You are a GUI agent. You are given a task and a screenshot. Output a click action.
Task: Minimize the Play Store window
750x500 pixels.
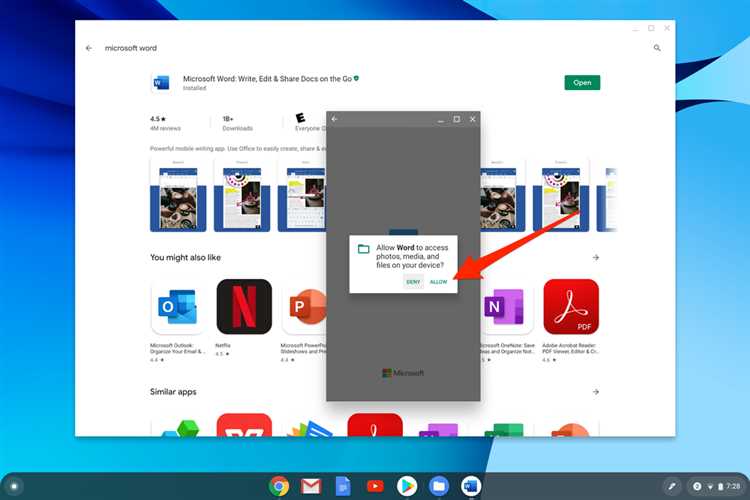tap(636, 29)
